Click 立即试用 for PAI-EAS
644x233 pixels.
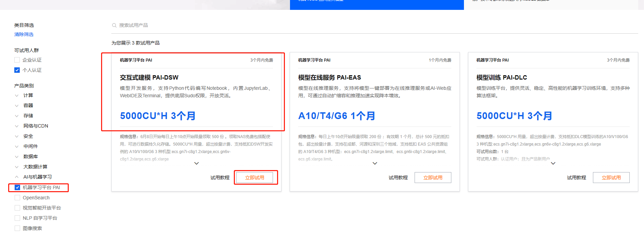[x=433, y=178]
